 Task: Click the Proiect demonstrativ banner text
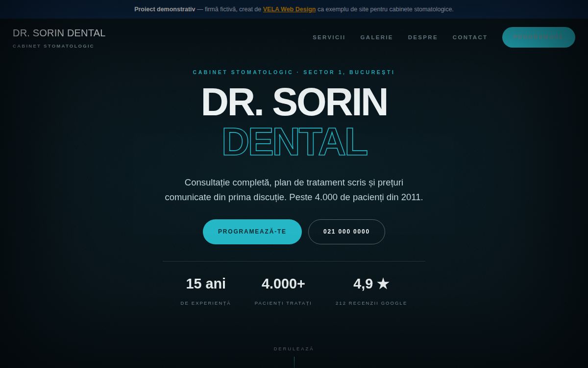165,9
